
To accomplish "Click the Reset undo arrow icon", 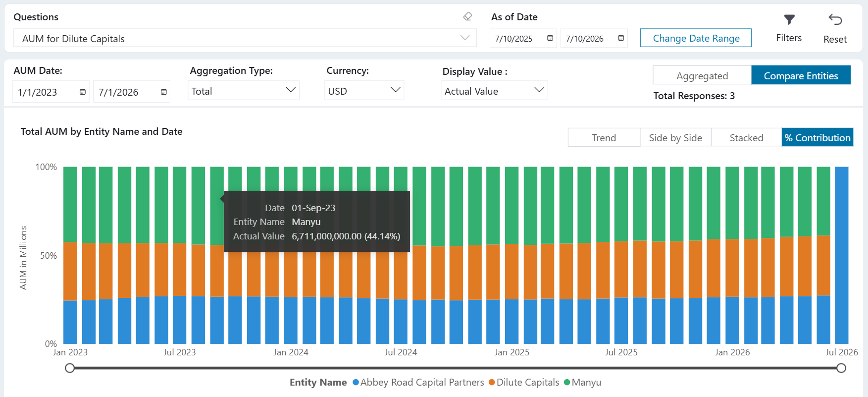I will pyautogui.click(x=835, y=20).
